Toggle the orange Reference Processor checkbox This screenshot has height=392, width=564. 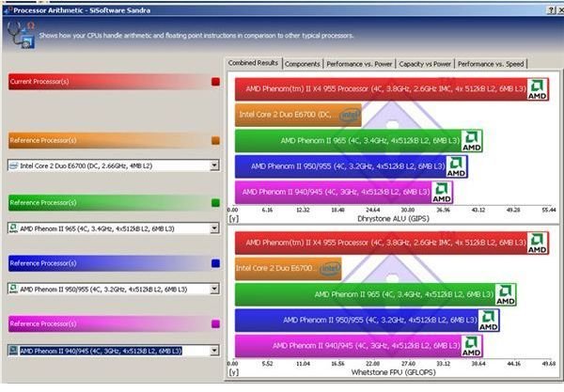coord(215,141)
